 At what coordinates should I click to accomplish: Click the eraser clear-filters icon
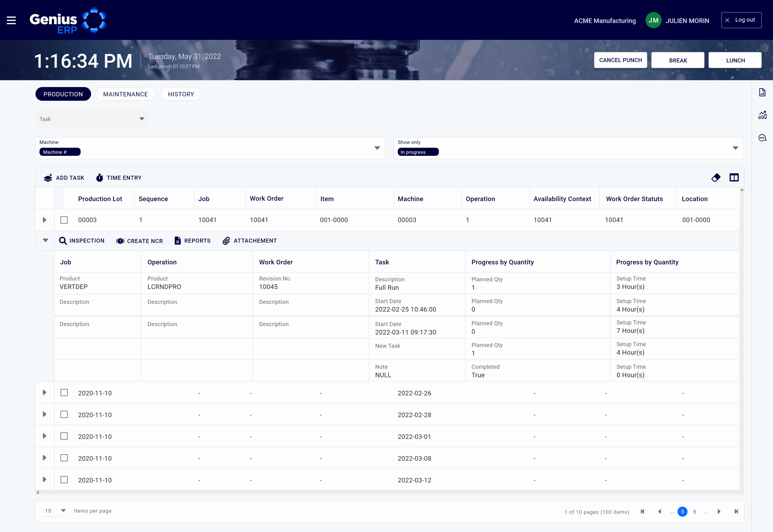(x=716, y=178)
